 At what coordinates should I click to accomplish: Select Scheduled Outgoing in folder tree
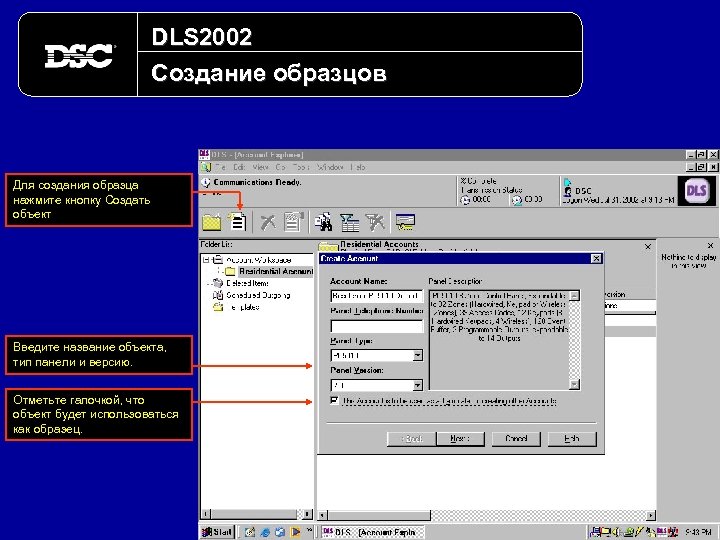(x=258, y=295)
